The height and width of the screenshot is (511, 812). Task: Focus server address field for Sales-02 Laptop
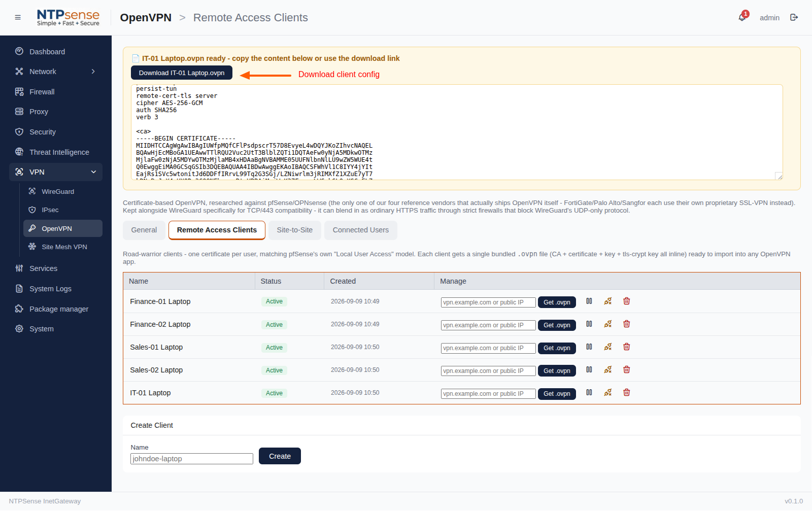(x=488, y=371)
